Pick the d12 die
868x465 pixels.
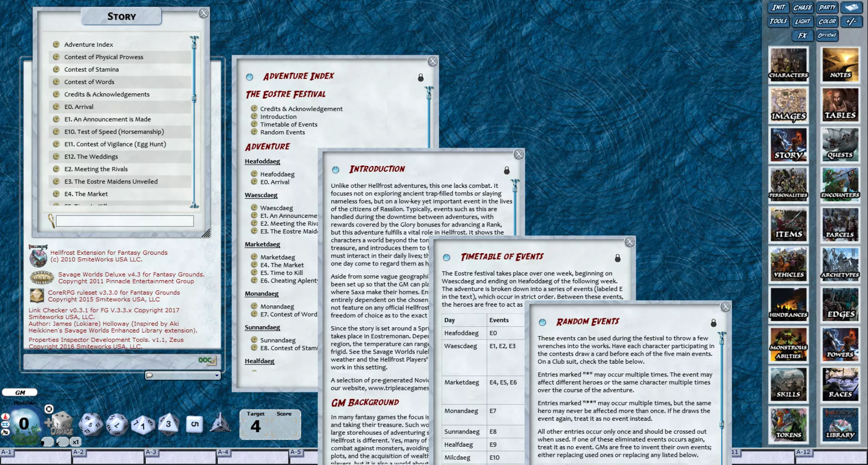coord(117,424)
